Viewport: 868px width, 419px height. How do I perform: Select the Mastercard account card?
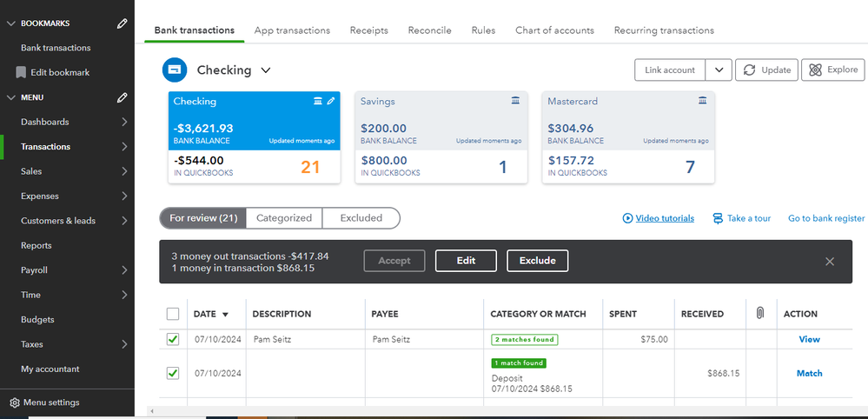pyautogui.click(x=628, y=137)
